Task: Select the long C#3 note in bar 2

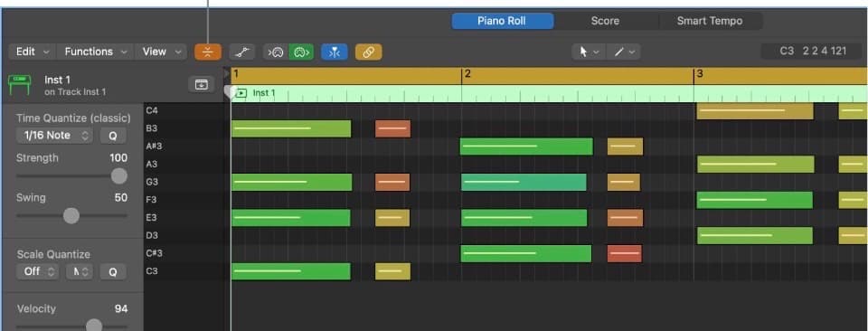Action: (526, 253)
